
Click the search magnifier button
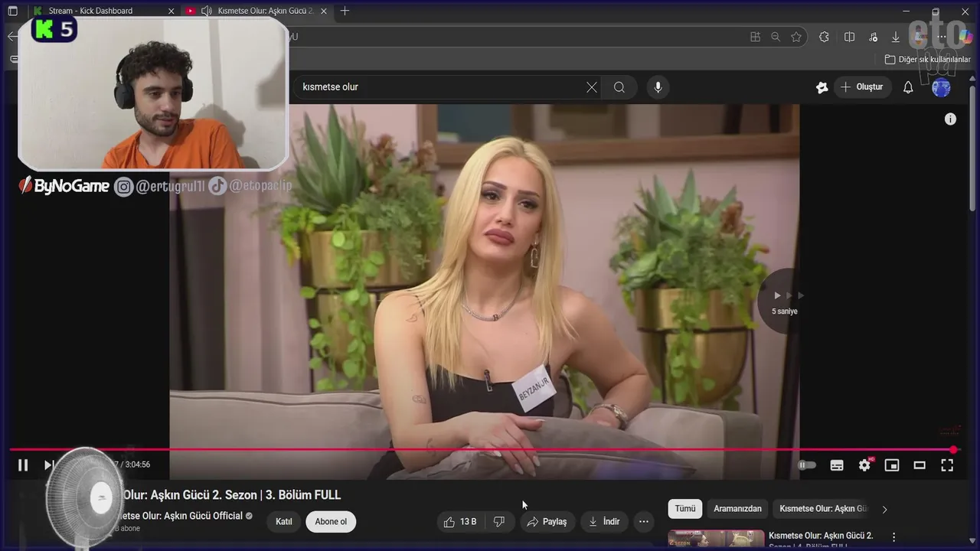point(619,87)
